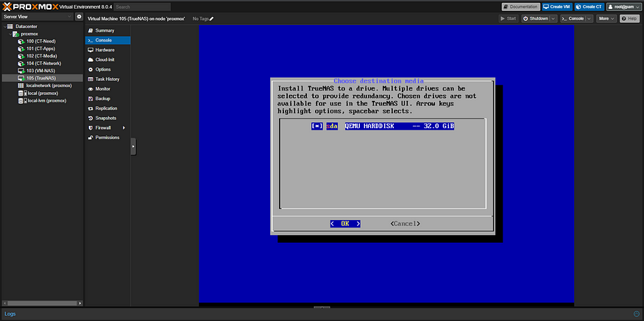Viewport: 644px width, 321px height.
Task: Click the right scrollbar arrow in tree panel
Action: 80,303
